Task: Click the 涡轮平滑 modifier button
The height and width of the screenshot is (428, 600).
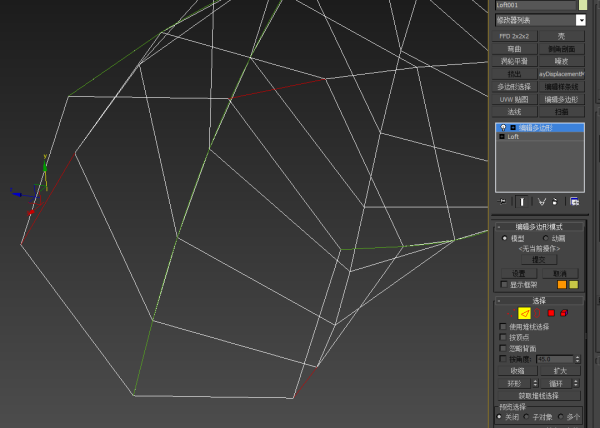Action: 514,61
